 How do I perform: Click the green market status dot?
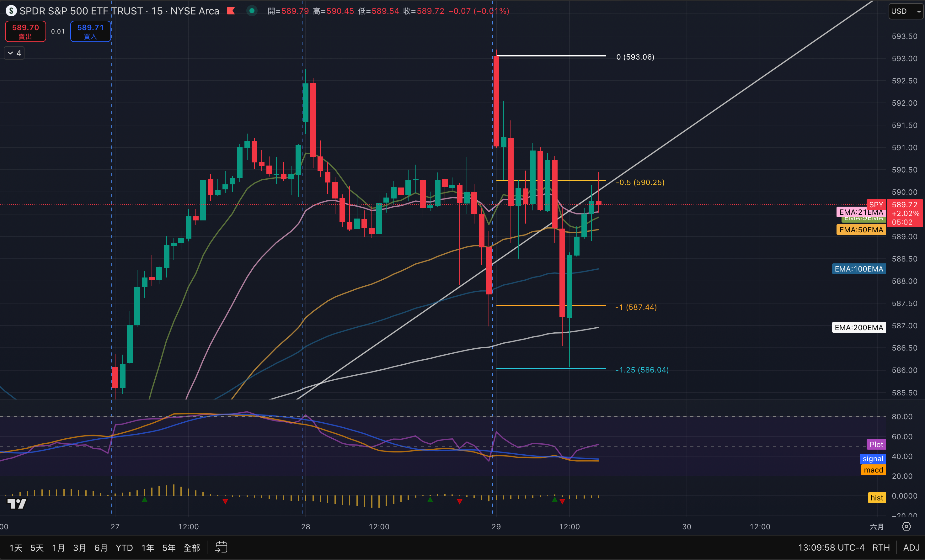point(252,11)
